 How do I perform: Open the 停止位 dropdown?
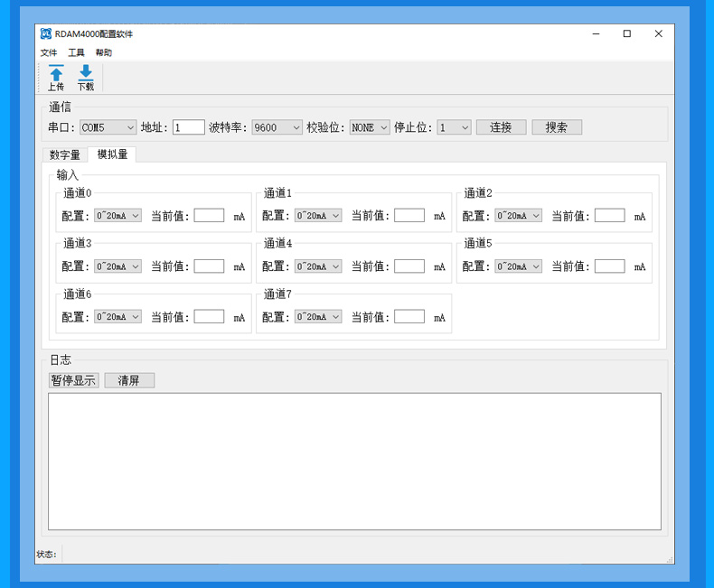click(454, 127)
